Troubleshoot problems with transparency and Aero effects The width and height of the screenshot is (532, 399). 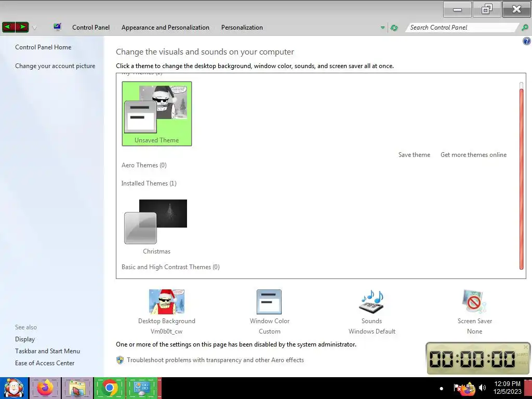(x=216, y=360)
